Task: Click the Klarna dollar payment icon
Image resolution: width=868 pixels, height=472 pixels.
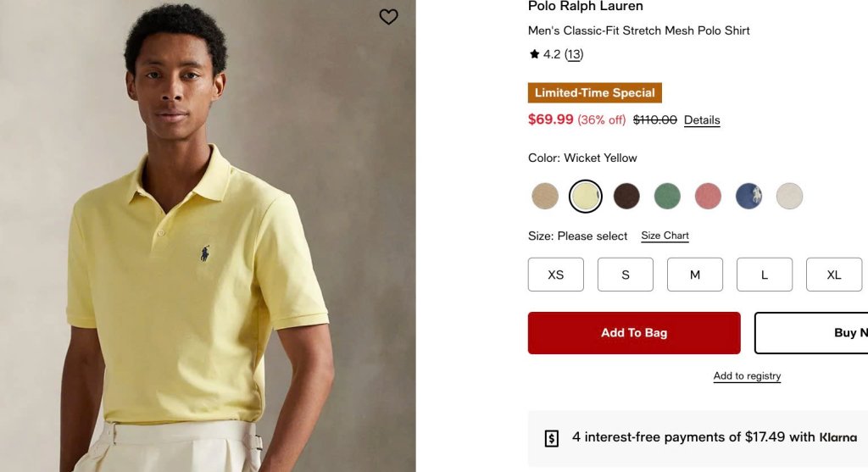Action: [x=551, y=438]
